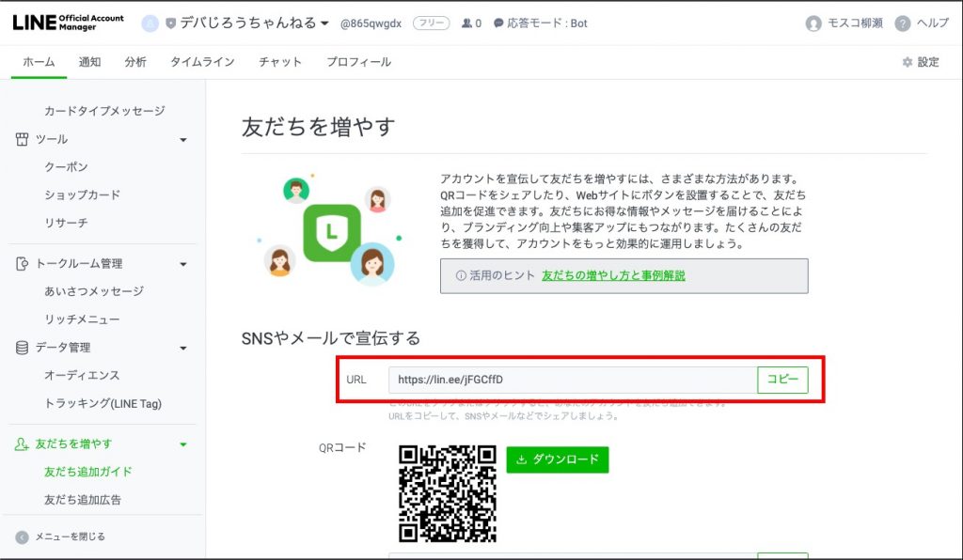Click the user profile icon for モスコ柳瀬
Image resolution: width=963 pixels, height=560 pixels.
pos(813,23)
